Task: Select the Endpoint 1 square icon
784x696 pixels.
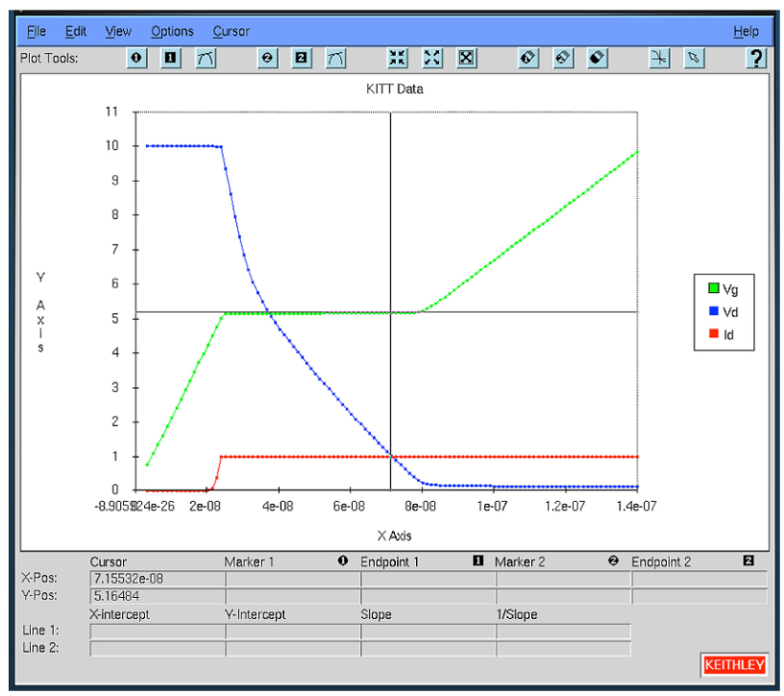Action: (171, 59)
